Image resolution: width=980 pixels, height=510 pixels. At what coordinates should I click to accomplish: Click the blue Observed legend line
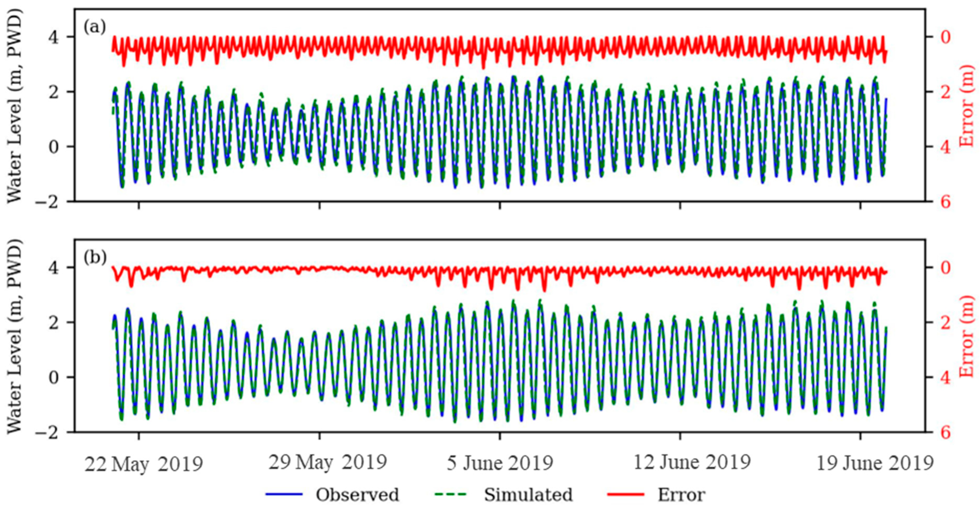[284, 494]
